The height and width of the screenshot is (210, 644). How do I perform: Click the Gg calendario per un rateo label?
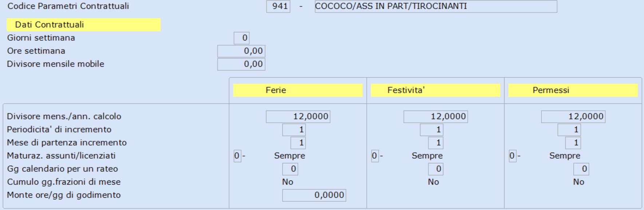pos(63,169)
